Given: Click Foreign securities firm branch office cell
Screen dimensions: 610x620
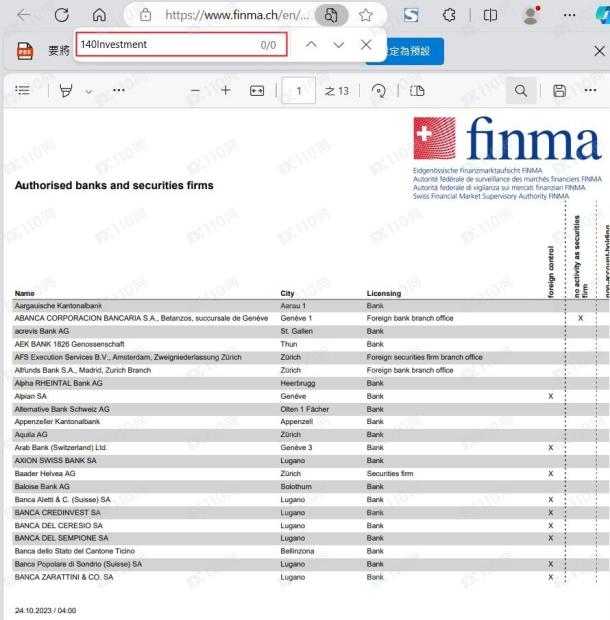Looking at the screenshot, I should pos(425,357).
